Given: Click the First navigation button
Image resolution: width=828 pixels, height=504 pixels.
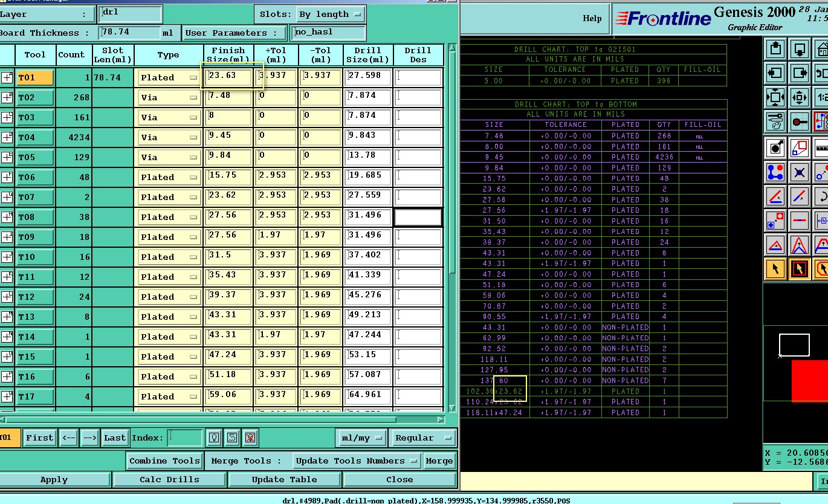Looking at the screenshot, I should point(40,438).
